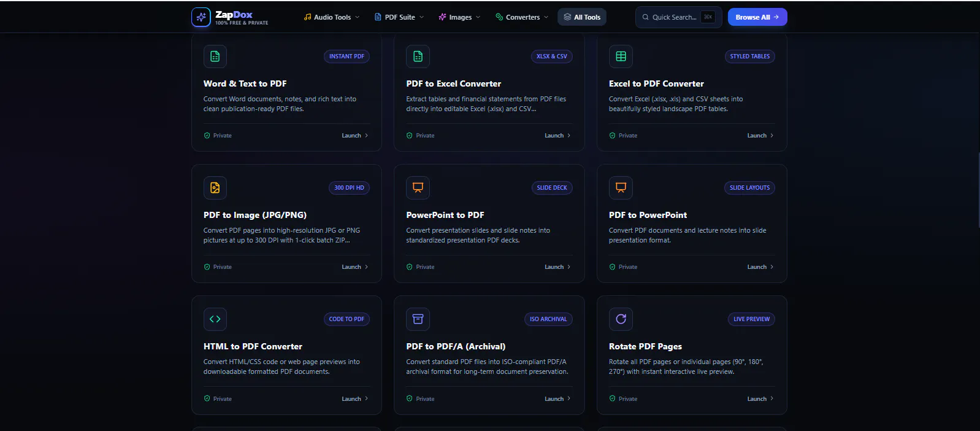980x431 pixels.
Task: Click the music note icon beside Audio Tools
Action: (x=307, y=17)
